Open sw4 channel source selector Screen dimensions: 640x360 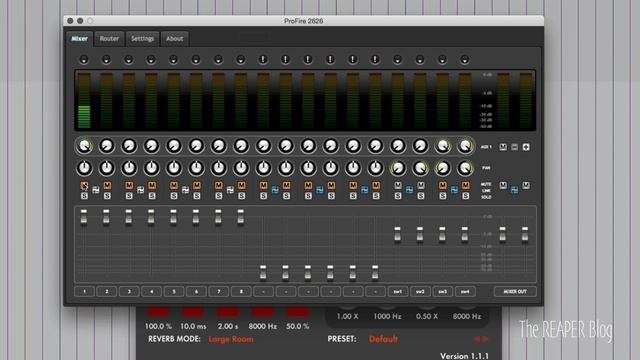[x=464, y=60]
